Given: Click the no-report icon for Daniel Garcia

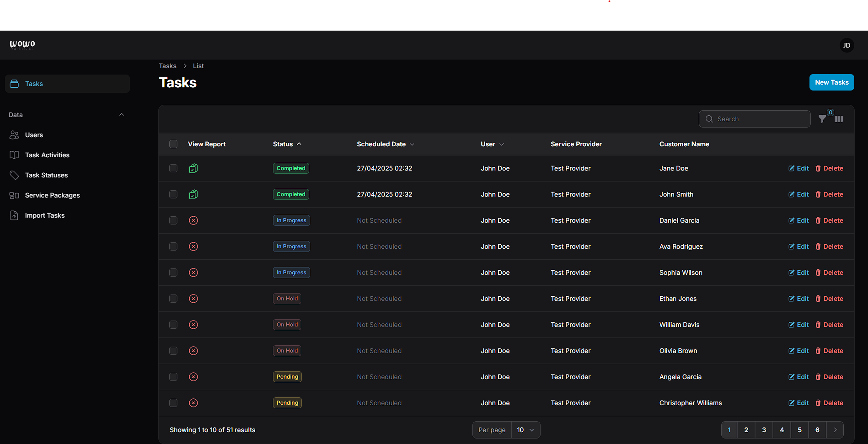Looking at the screenshot, I should [x=193, y=220].
